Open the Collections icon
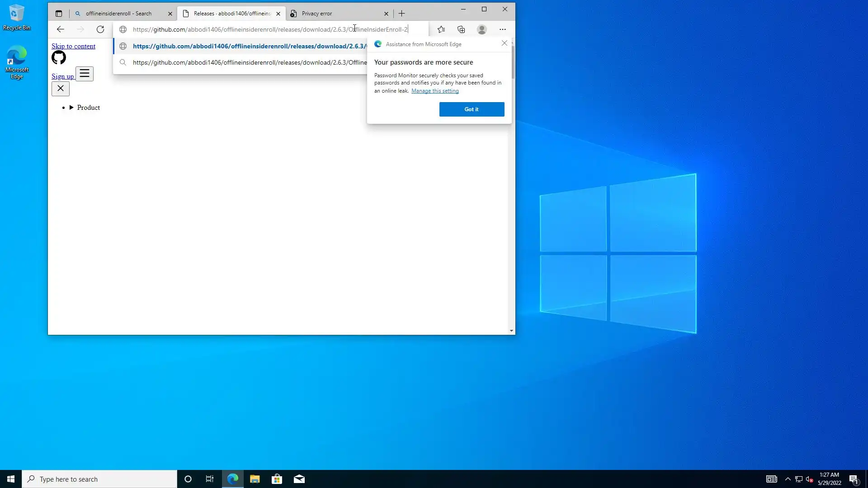 click(461, 29)
